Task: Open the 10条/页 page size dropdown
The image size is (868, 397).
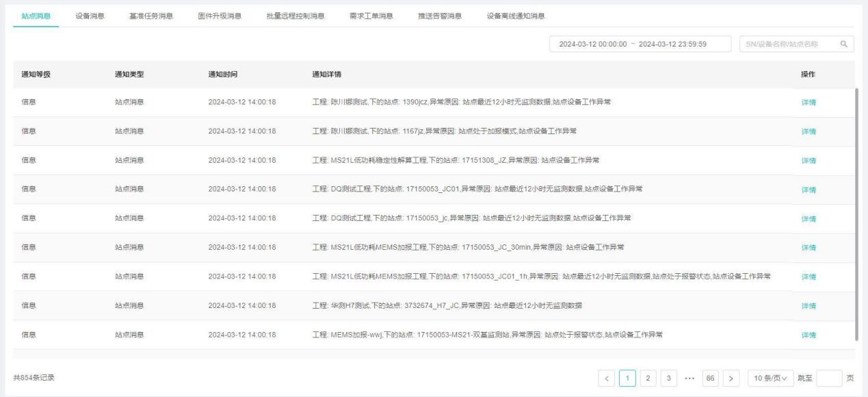Action: tap(770, 379)
